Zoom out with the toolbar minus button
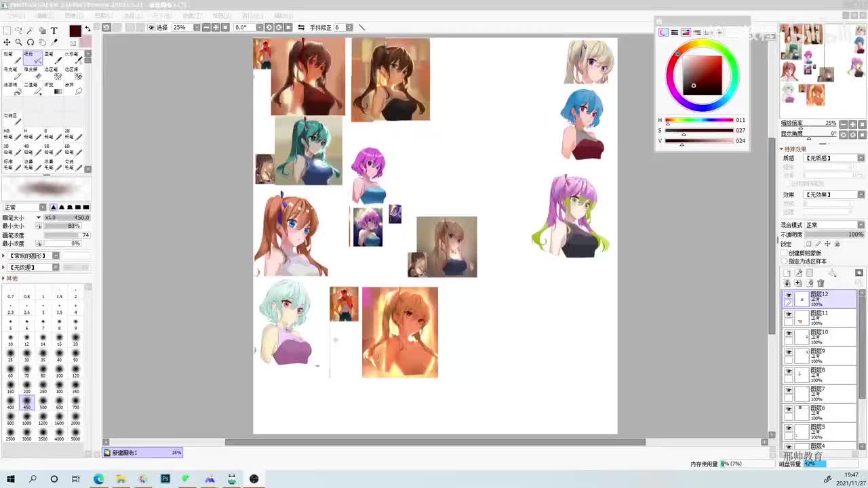Viewport: 868px width, 488px height. (207, 28)
